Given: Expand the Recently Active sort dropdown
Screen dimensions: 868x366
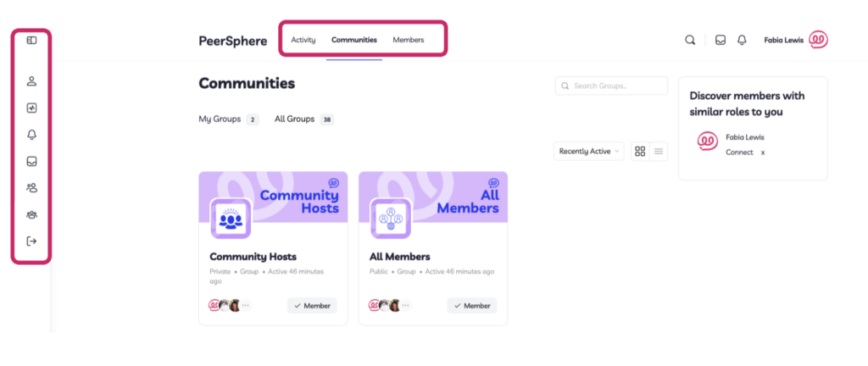Looking at the screenshot, I should 588,152.
